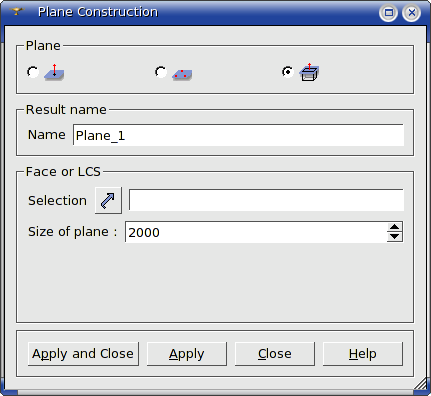Decrease size of plane value
This screenshot has width=431, height=396.
click(x=395, y=237)
